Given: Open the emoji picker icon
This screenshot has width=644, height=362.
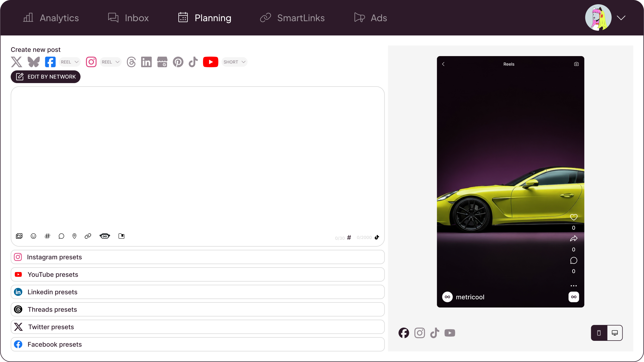Looking at the screenshot, I should pyautogui.click(x=33, y=236).
